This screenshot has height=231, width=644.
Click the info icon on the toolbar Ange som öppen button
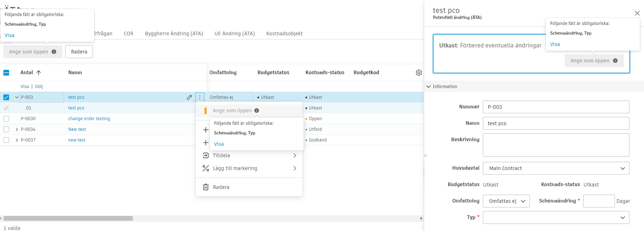click(x=54, y=52)
